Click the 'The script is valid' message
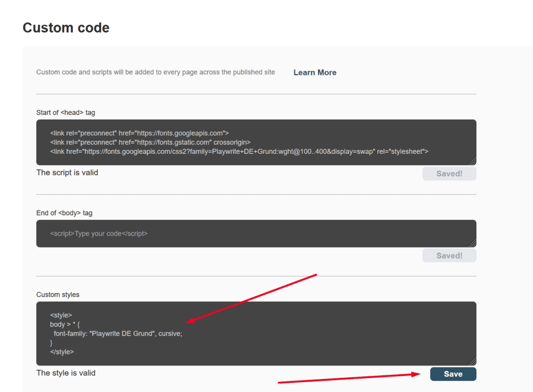This screenshot has width=533, height=392. tap(67, 173)
